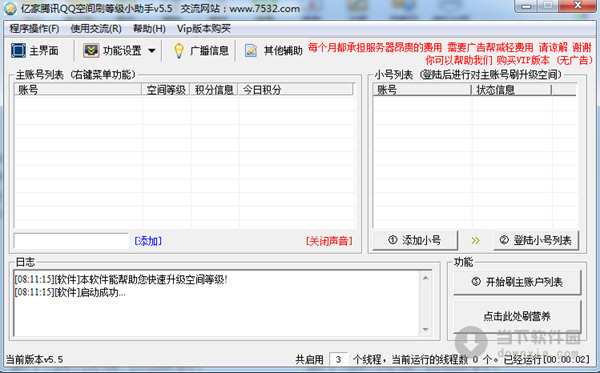The image size is (600, 373).
Task: Minimize the application window
Action: click(526, 6)
